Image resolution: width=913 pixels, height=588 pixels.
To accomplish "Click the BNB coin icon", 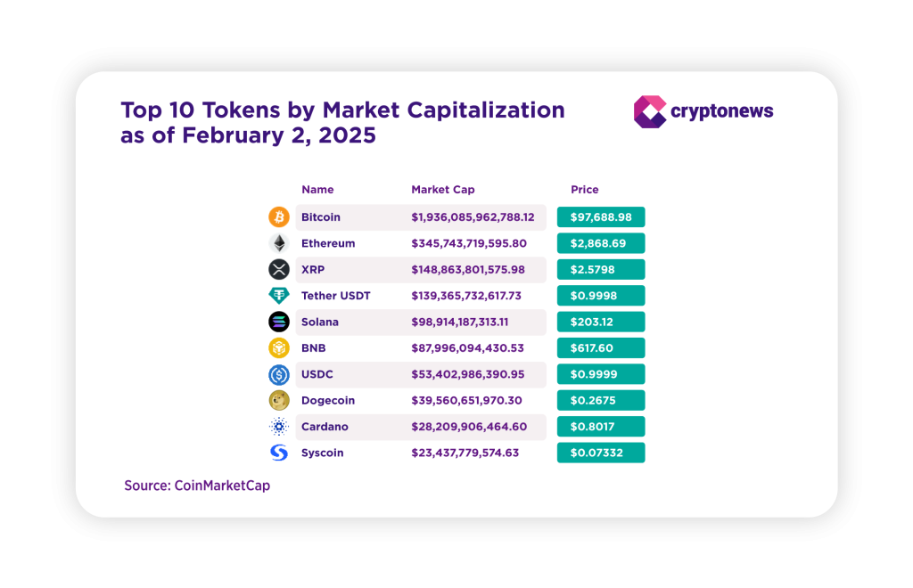I will (x=279, y=348).
